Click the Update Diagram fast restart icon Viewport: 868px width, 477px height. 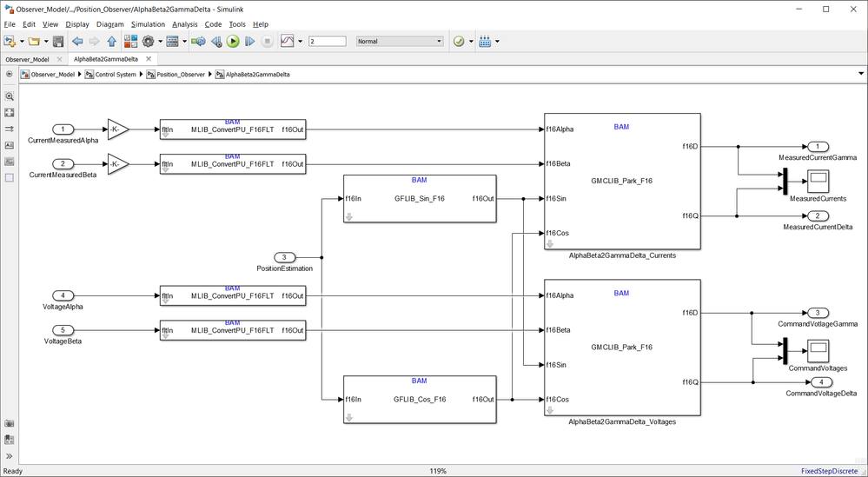pyautogui.click(x=198, y=41)
